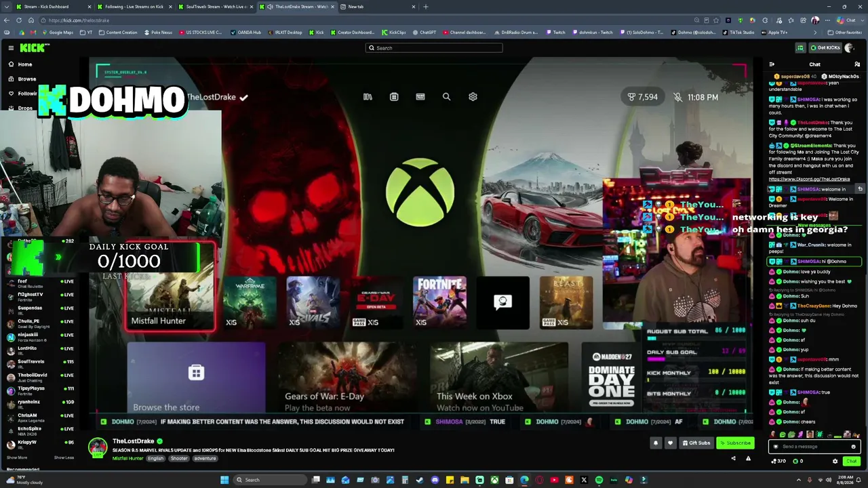Click the Windows taskbar Search box

tap(269, 480)
